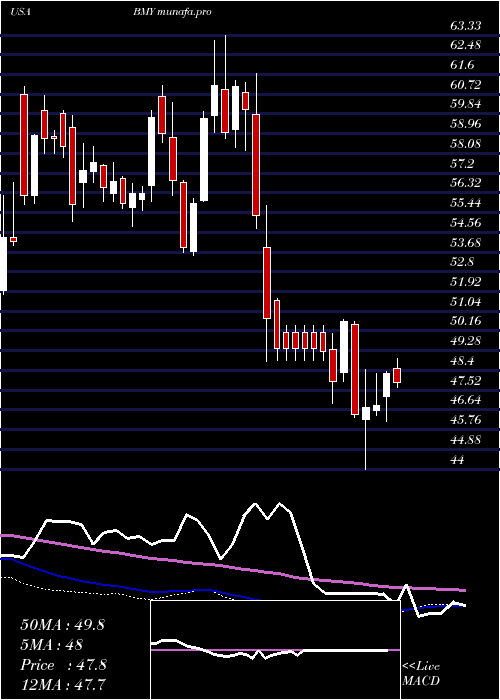Click the 5MA : 48 readout

tap(52, 644)
